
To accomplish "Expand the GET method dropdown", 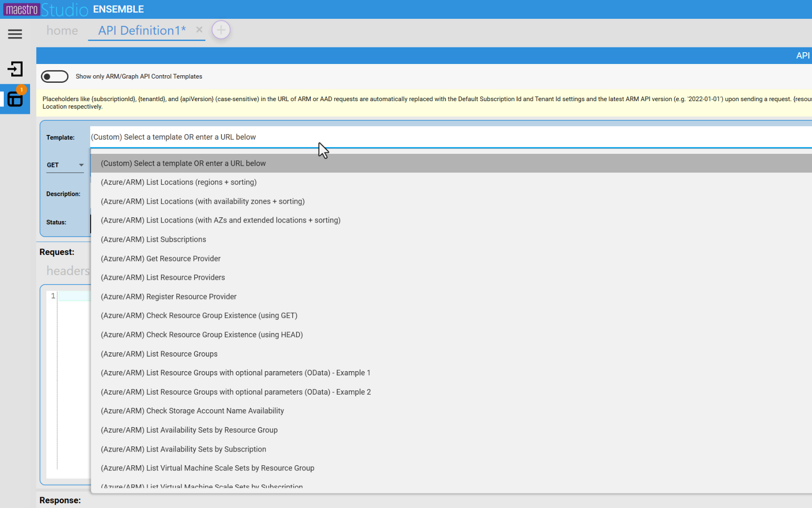I will coord(65,165).
